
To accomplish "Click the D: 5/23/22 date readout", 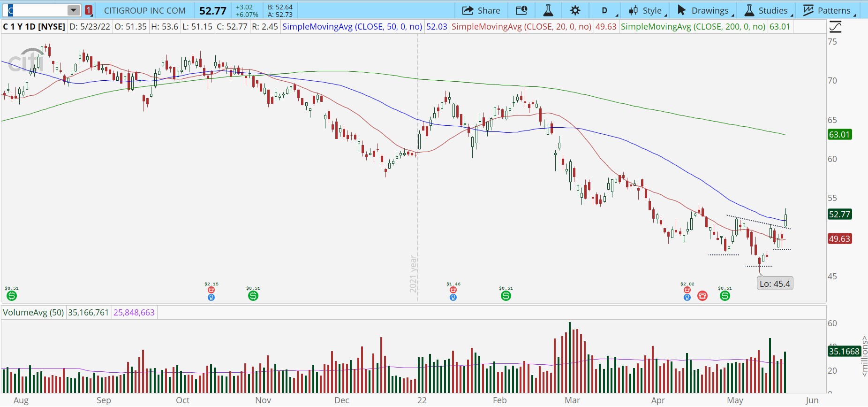I will 90,27.
